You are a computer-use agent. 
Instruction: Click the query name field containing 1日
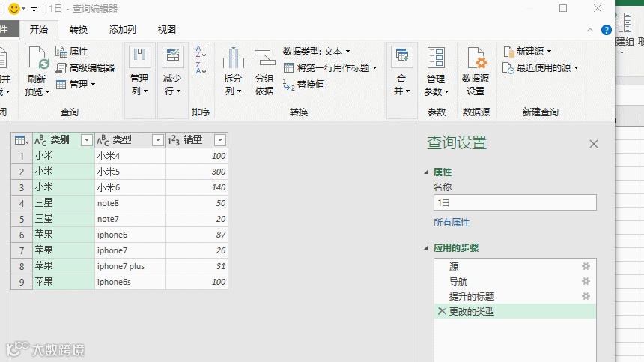coord(514,202)
